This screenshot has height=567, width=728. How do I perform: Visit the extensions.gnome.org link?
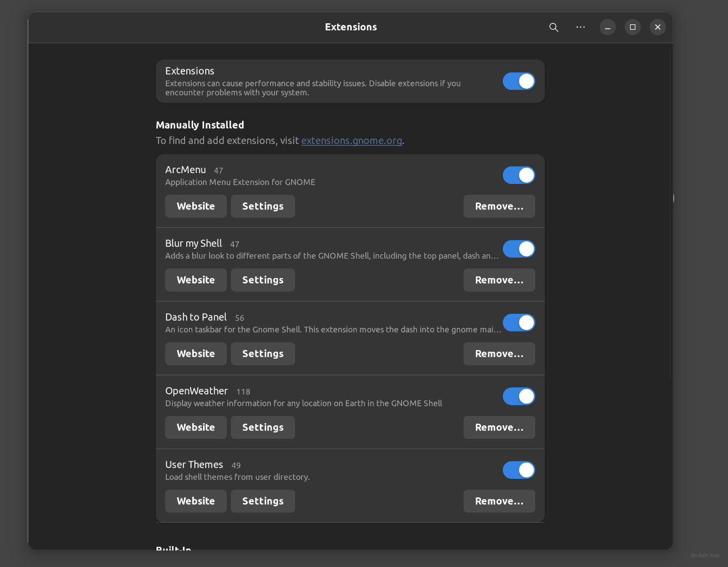(351, 141)
